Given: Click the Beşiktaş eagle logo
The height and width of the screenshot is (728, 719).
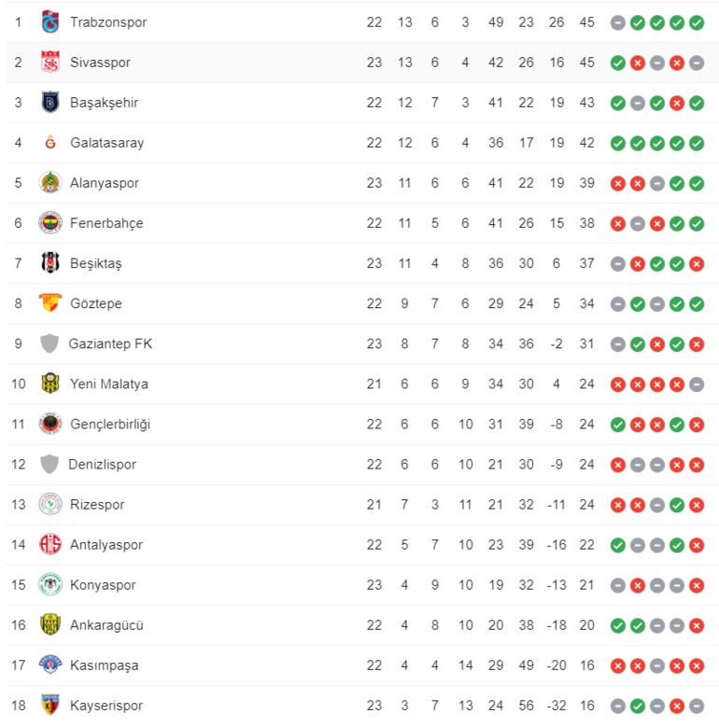Looking at the screenshot, I should [50, 263].
